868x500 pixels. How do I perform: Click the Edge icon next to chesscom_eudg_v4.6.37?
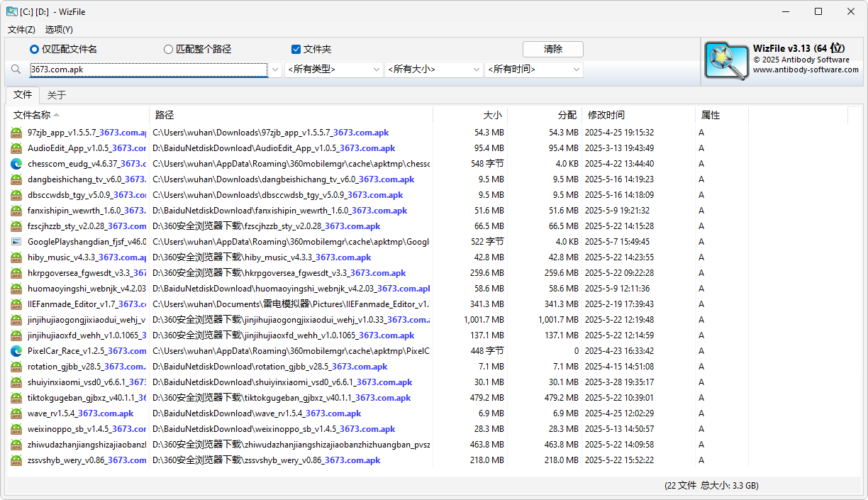16,164
